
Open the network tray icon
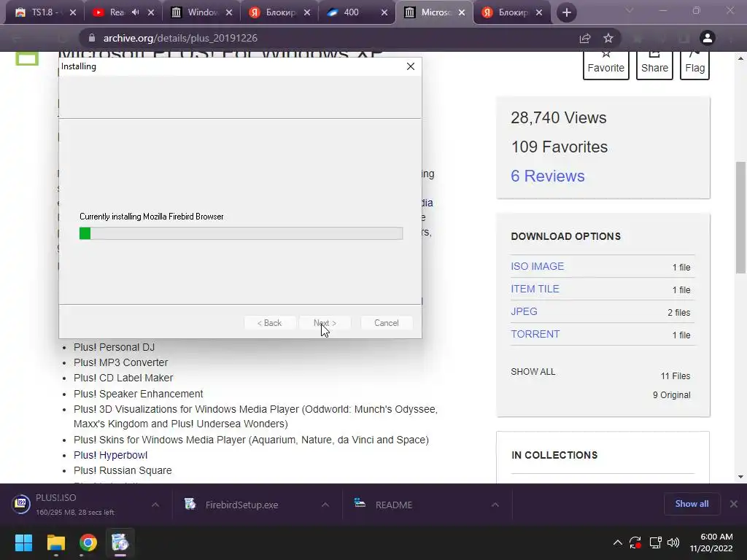pos(656,542)
